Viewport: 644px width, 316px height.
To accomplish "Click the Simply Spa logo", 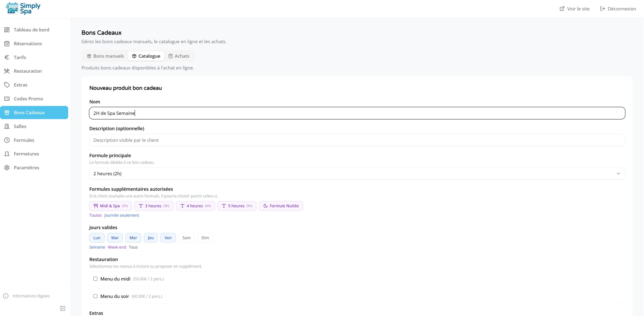I will pyautogui.click(x=23, y=9).
